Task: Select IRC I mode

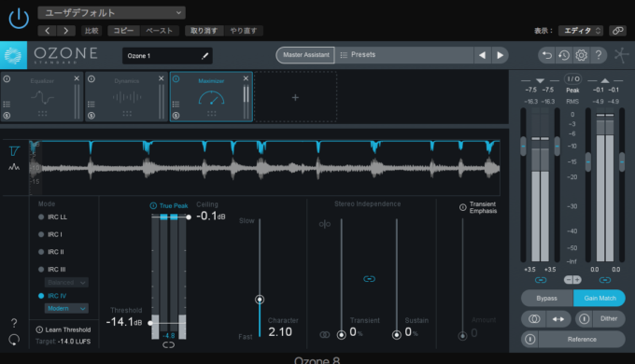Action: [x=50, y=234]
